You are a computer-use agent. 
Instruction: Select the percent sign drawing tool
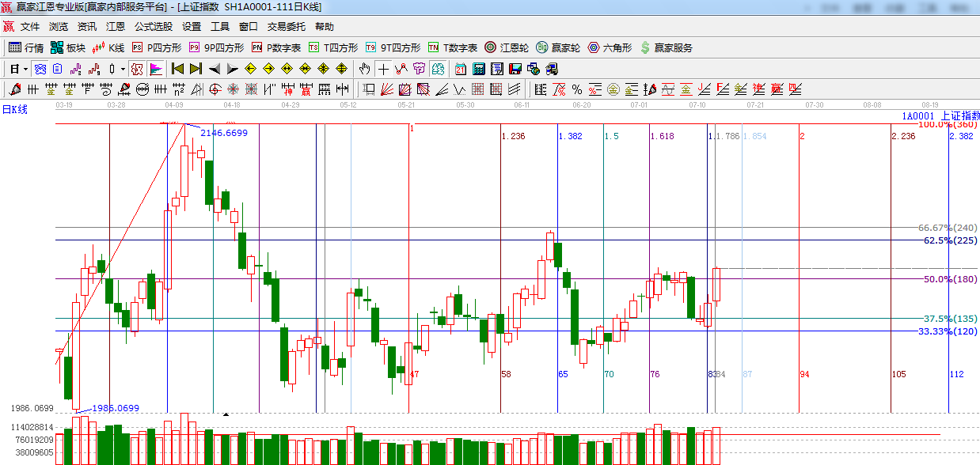(x=577, y=89)
